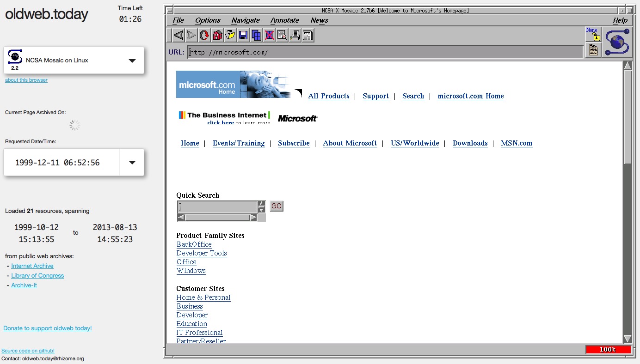
Task: Follow the All Products link
Action: (329, 96)
